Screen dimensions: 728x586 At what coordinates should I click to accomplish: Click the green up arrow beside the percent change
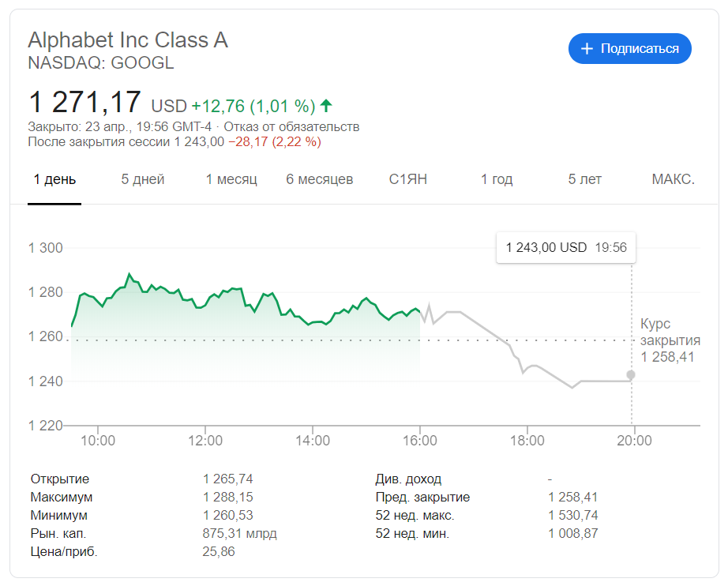coord(326,106)
